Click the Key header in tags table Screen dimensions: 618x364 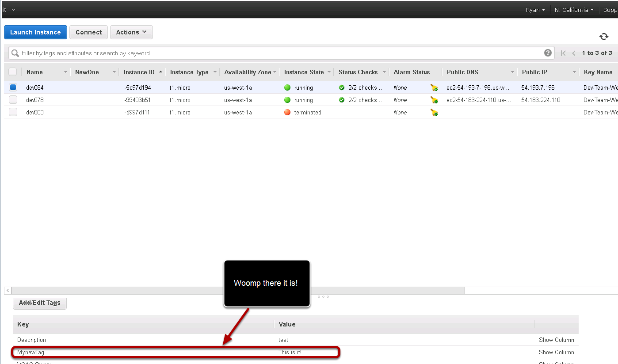[23, 324]
